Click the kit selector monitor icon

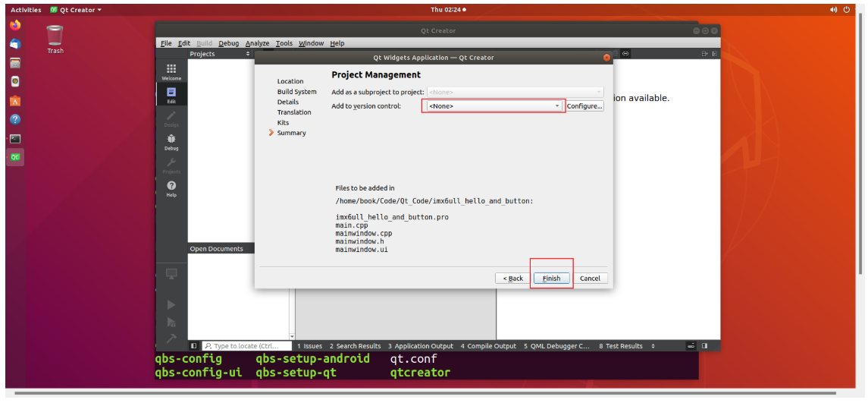[x=171, y=274]
